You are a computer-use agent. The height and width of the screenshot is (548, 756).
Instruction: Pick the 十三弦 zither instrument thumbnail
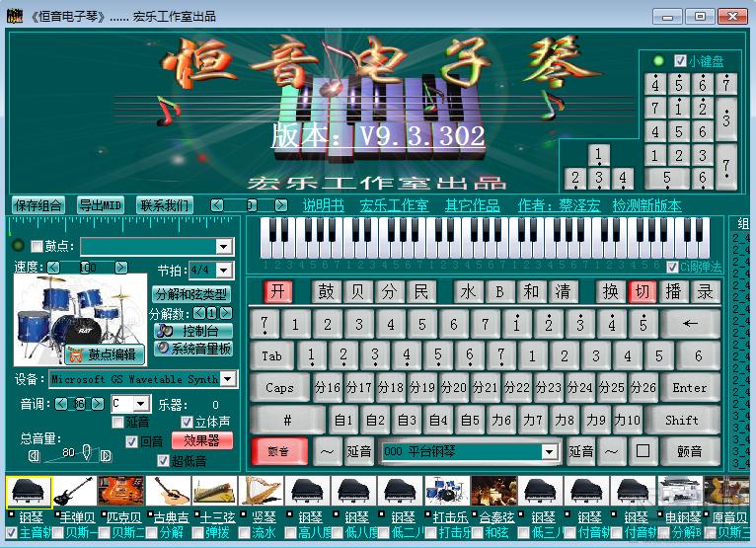214,491
